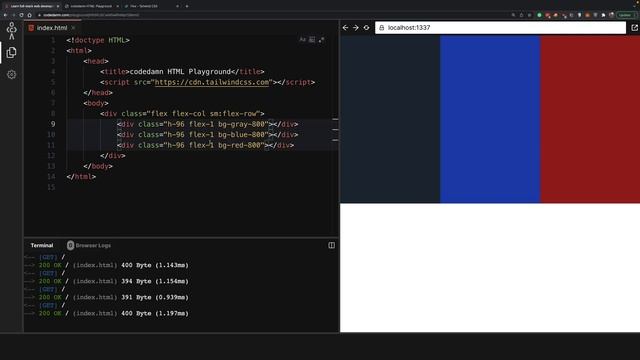Place cursor on line 9 bg-gray-800 text
Viewport: 640px width, 360px height.
click(x=242, y=124)
